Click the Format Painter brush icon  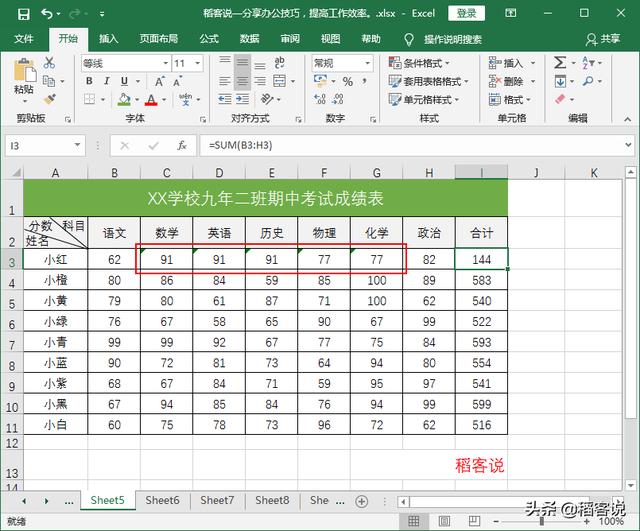pos(49,99)
